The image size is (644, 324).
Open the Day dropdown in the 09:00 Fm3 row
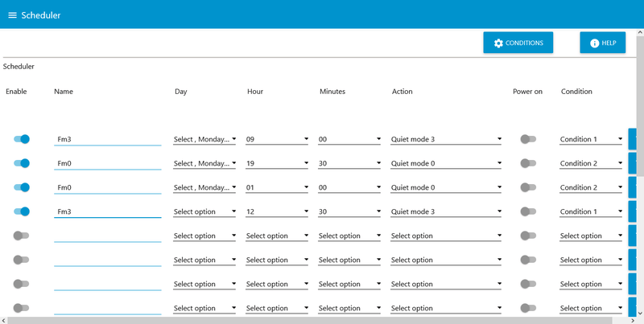click(x=204, y=139)
